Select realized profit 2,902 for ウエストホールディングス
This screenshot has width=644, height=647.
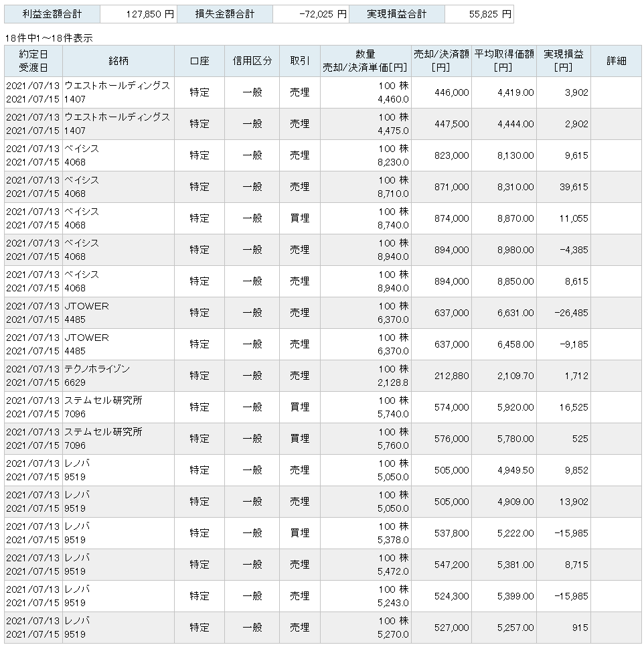[x=576, y=124]
